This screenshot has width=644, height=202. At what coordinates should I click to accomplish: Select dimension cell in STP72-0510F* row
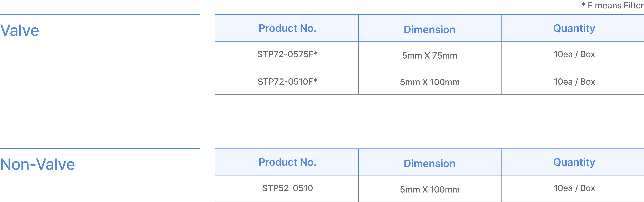429,82
